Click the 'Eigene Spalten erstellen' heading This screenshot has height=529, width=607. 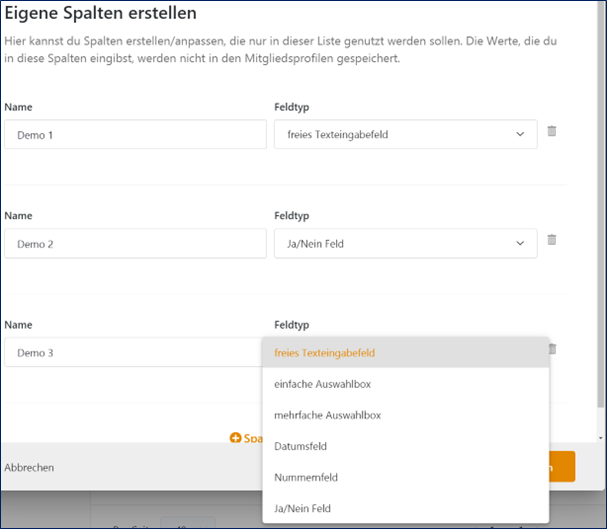[x=100, y=13]
